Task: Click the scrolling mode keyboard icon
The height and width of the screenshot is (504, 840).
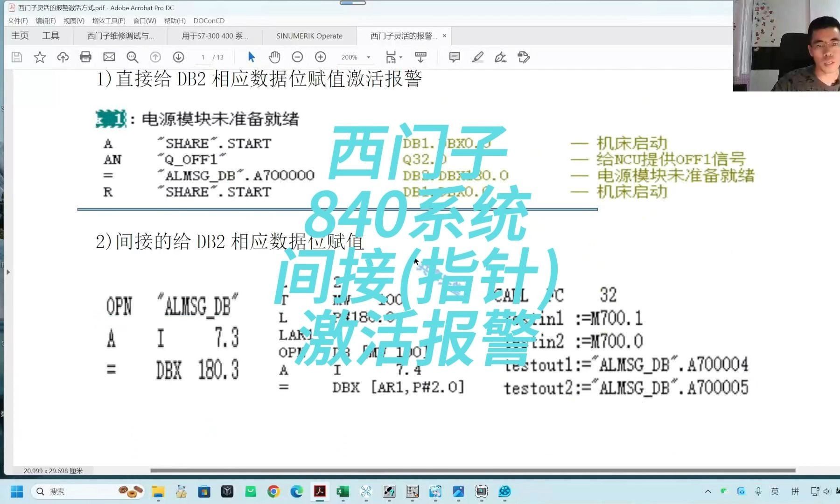Action: 420,57
